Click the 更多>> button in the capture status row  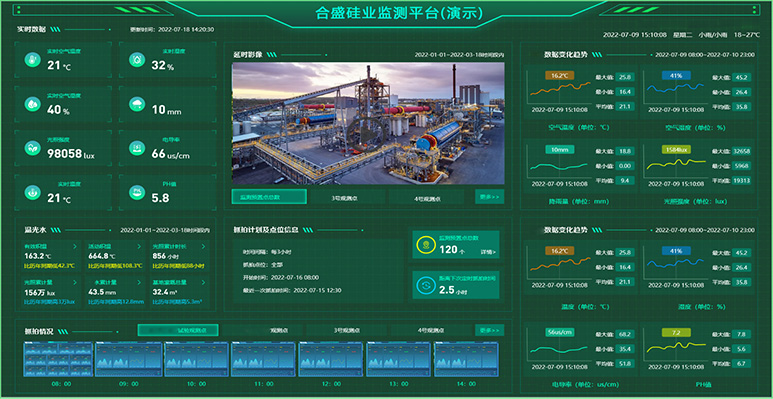click(490, 330)
